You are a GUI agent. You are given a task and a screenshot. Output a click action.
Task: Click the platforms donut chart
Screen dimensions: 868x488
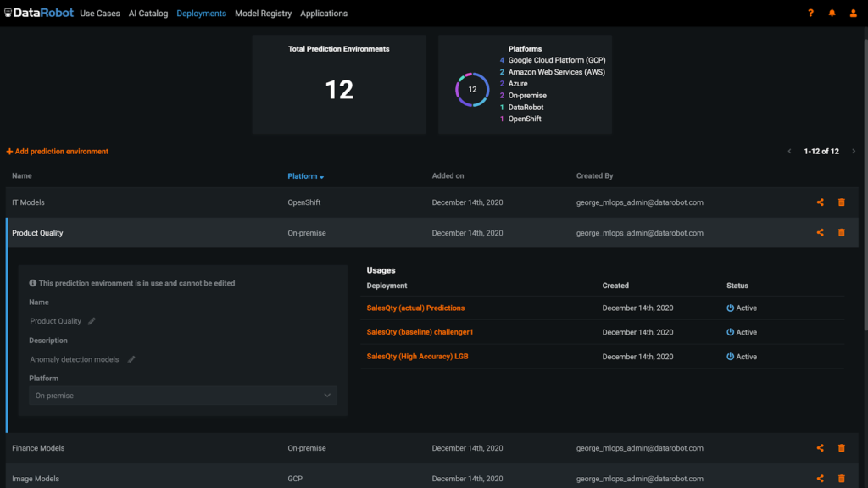(472, 89)
